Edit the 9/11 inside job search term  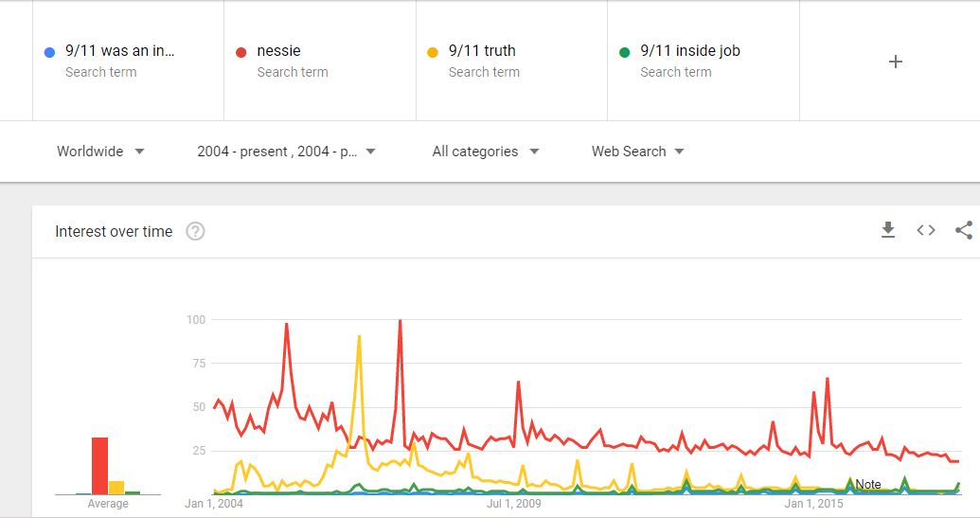690,51
